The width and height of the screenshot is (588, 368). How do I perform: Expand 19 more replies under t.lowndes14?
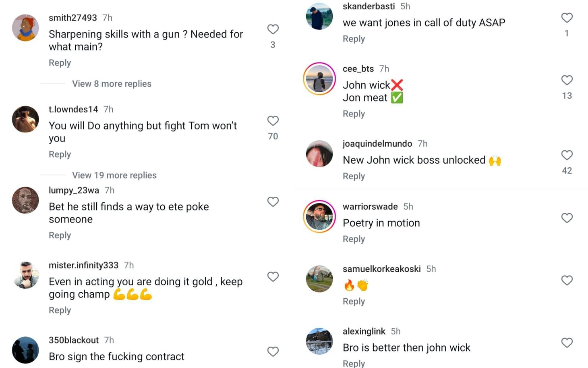(114, 175)
